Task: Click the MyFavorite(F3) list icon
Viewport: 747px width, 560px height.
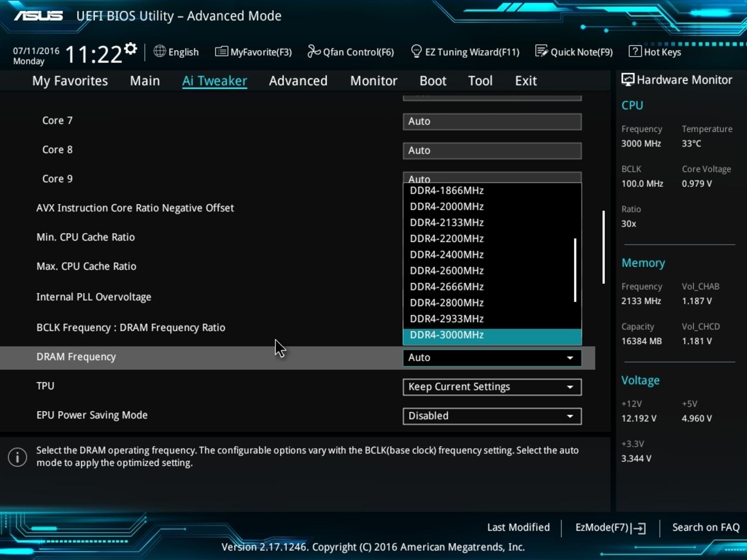Action: (221, 52)
